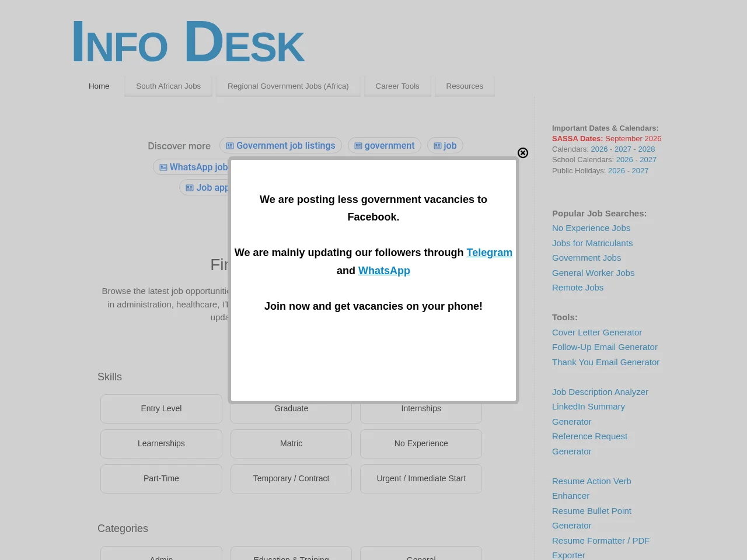This screenshot has height=560, width=747.
Task: Click the newspaper icon on government chip
Action: coord(358,146)
